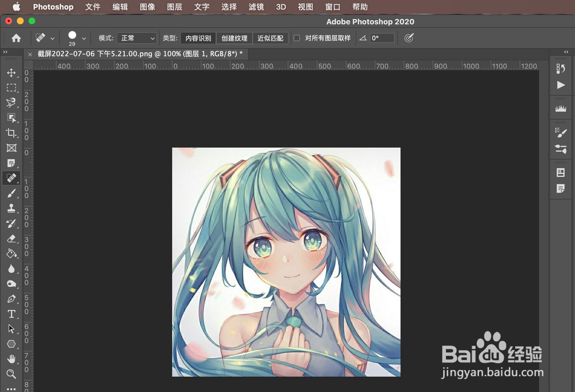Image resolution: width=575 pixels, height=392 pixels.
Task: Select the Lasso tool
Action: 11,103
